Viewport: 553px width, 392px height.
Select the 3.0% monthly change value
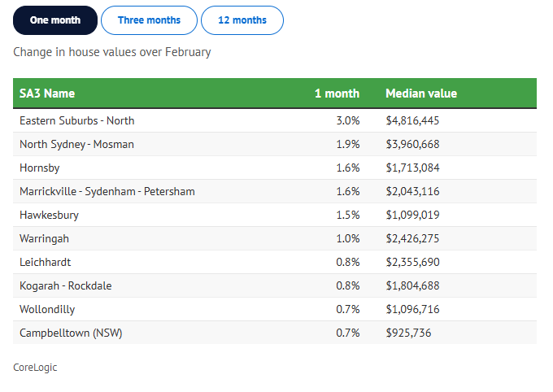point(348,120)
